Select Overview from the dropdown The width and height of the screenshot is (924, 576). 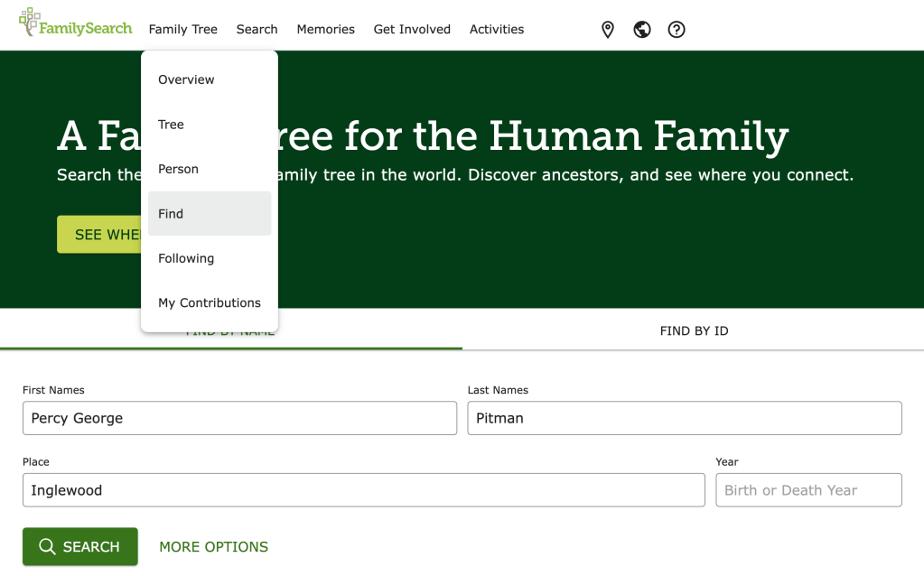point(186,79)
